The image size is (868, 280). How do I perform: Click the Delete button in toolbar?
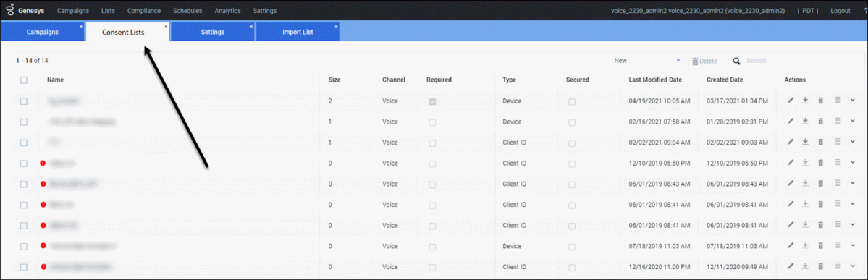coord(704,61)
